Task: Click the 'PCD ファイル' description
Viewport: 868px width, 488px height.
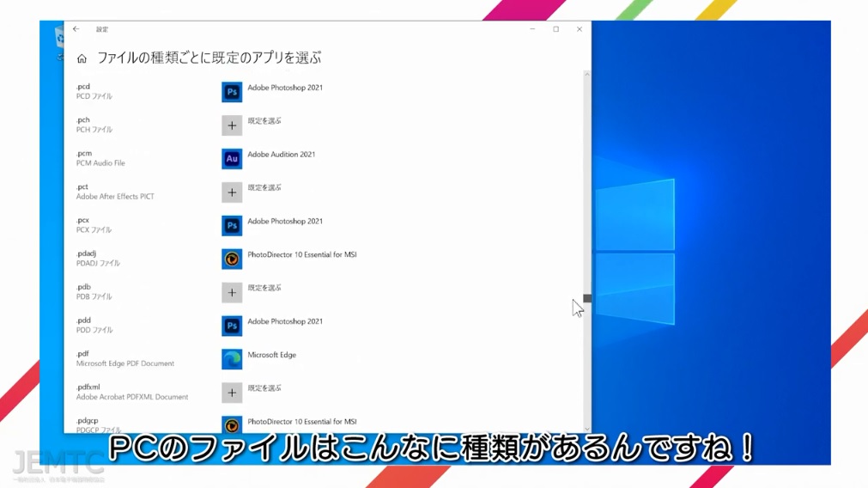Action: coord(94,96)
